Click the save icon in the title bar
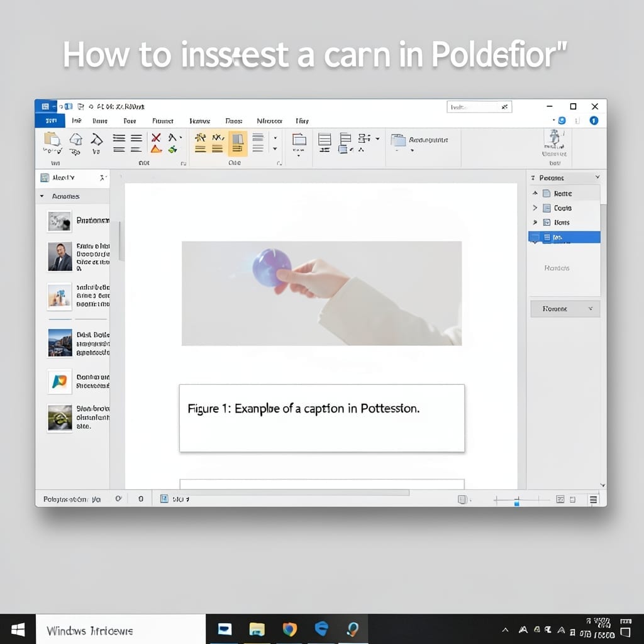The height and width of the screenshot is (644, 644). (80, 107)
